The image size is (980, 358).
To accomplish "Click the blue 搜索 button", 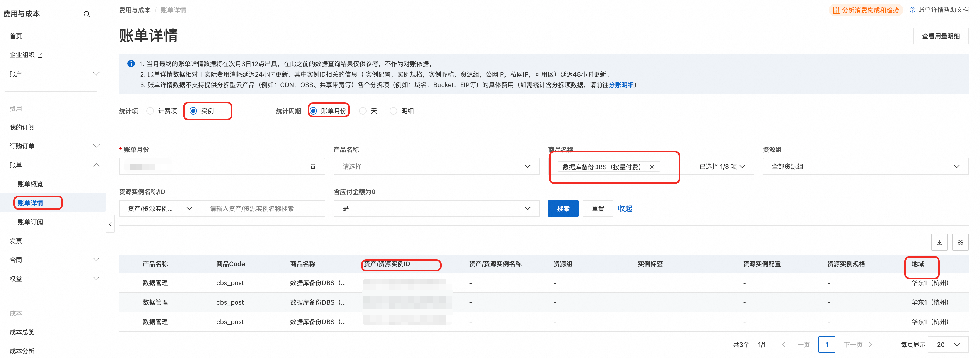I will coord(563,208).
